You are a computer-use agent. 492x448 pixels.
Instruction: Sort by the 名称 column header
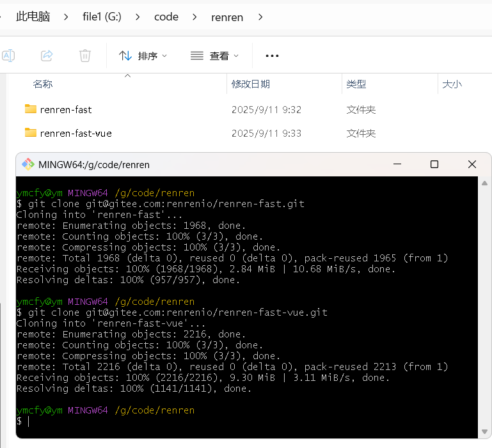click(43, 84)
